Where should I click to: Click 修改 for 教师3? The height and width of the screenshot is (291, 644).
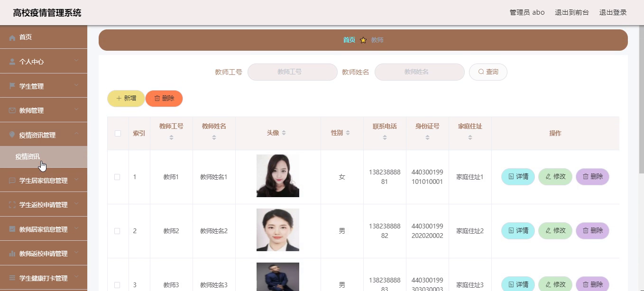click(555, 284)
